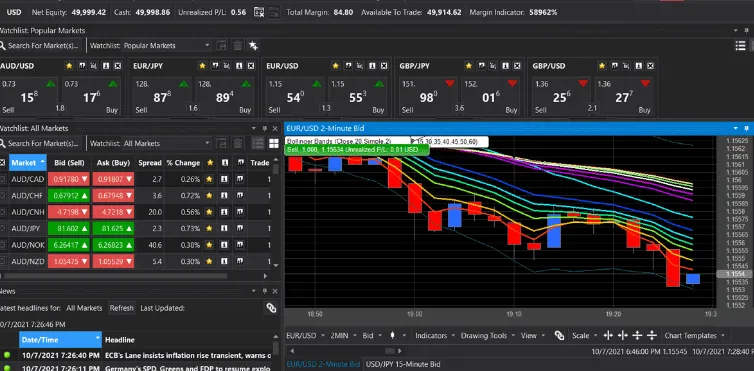This screenshot has height=371, width=754.
Task: Click EUR/USD Buy price button
Action: pos(357,98)
